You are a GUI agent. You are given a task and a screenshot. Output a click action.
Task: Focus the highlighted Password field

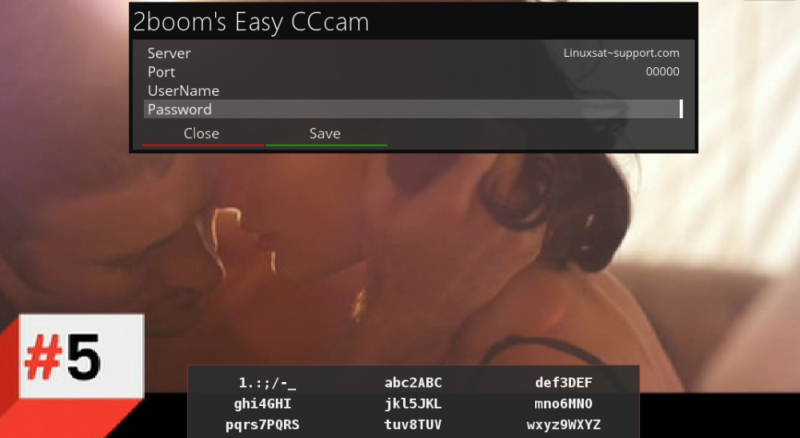[413, 109]
